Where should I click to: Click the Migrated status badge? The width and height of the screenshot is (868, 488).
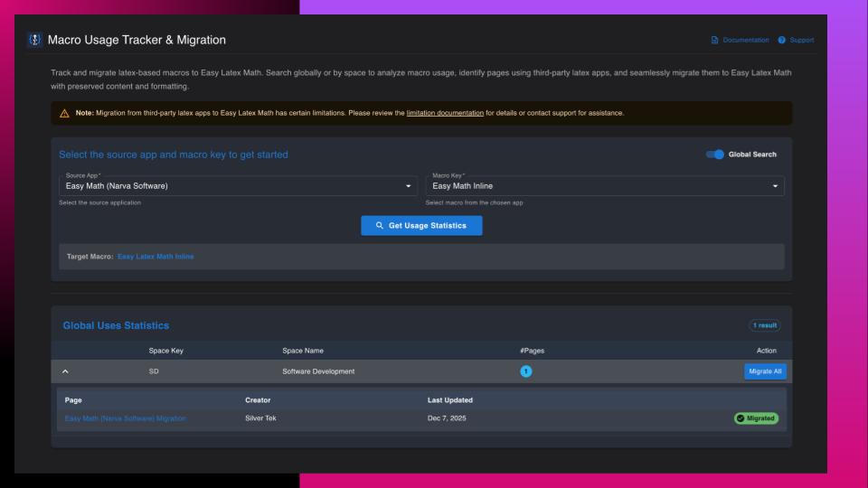(756, 418)
